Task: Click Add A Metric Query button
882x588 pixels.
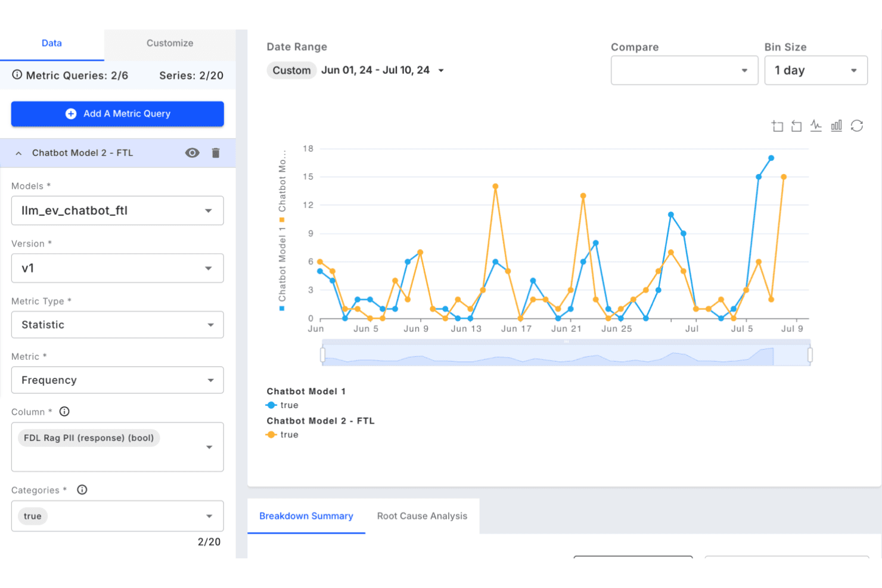Action: point(117,114)
